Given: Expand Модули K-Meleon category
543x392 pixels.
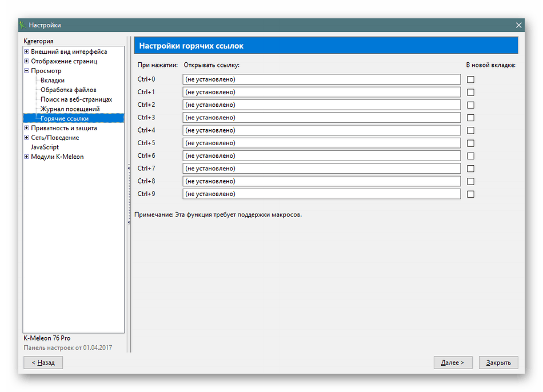Looking at the screenshot, I should click(x=26, y=157).
